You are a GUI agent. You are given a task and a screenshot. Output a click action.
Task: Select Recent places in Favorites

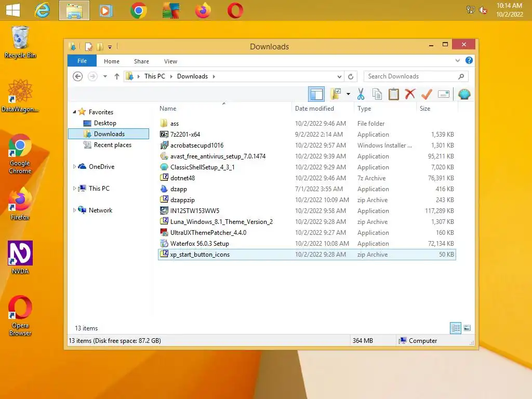(x=112, y=145)
